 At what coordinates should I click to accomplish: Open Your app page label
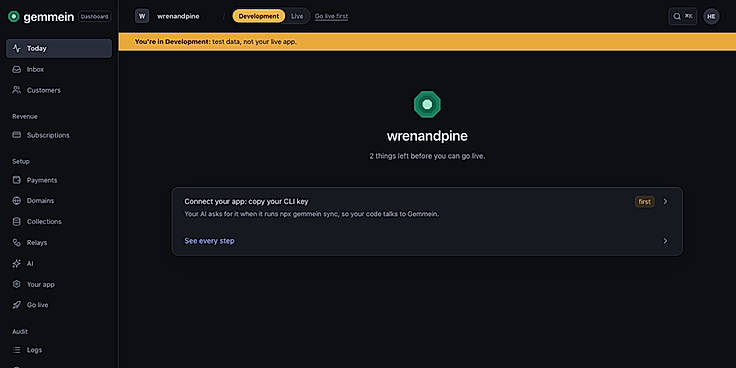coord(40,284)
